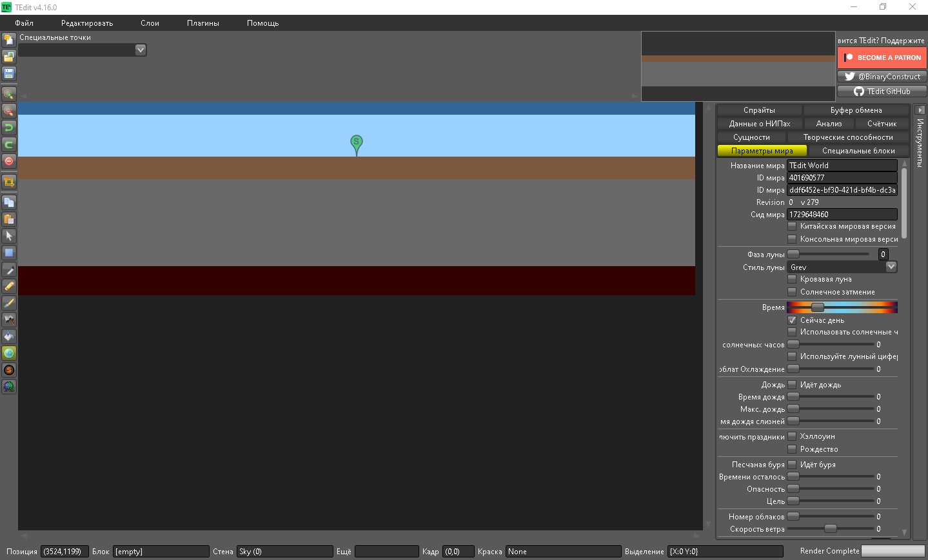Collapse the Инструменты side panel arrow

(920, 110)
